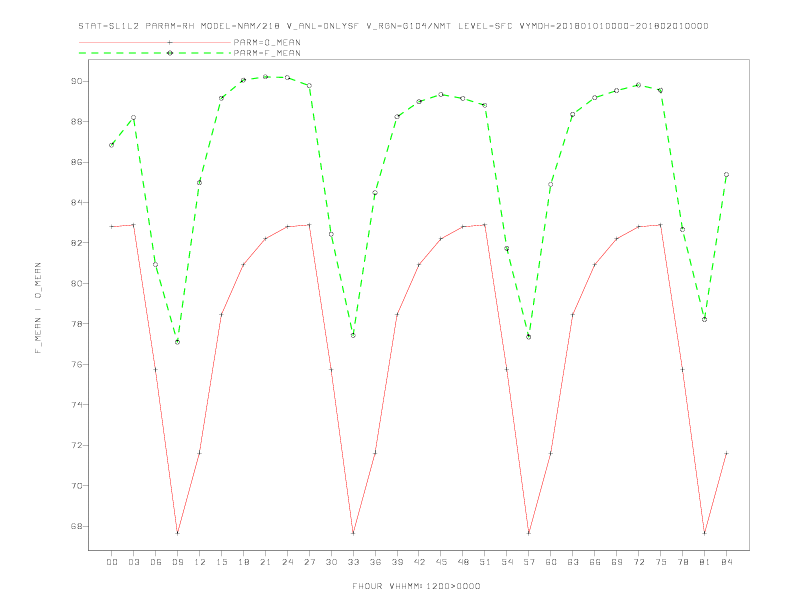Click the x-axis tick label 51

coord(485,562)
